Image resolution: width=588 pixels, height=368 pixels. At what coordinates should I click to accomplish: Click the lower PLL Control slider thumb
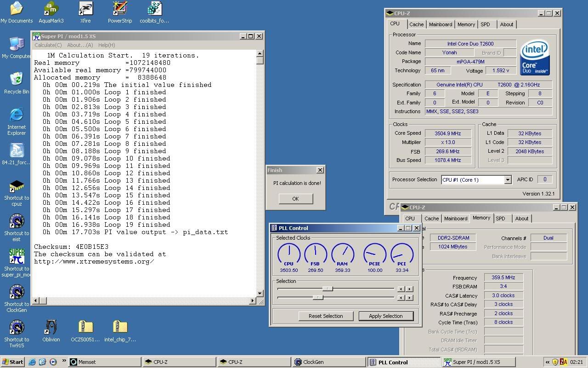[x=317, y=298]
